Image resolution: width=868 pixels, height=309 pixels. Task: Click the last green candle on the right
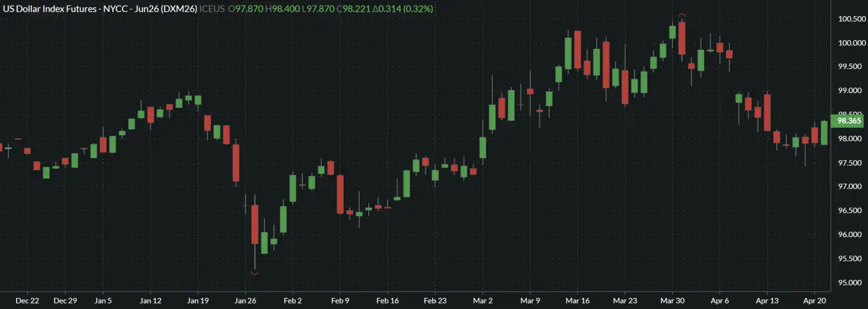click(x=824, y=133)
